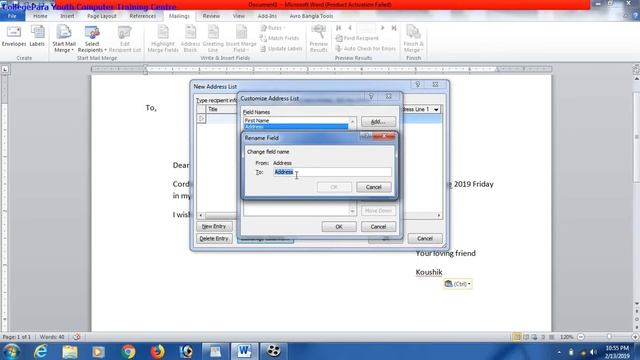Click help icon in New Address List
The height and width of the screenshot is (360, 640).
[418, 84]
